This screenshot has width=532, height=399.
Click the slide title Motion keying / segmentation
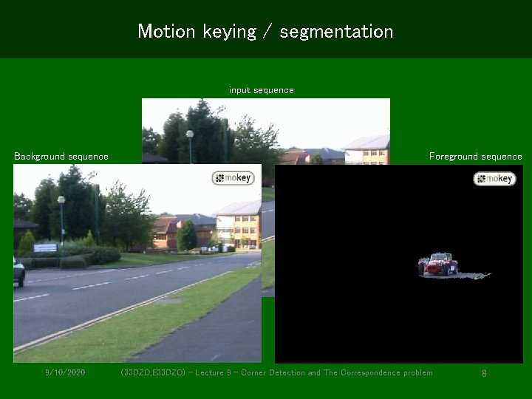tap(265, 32)
